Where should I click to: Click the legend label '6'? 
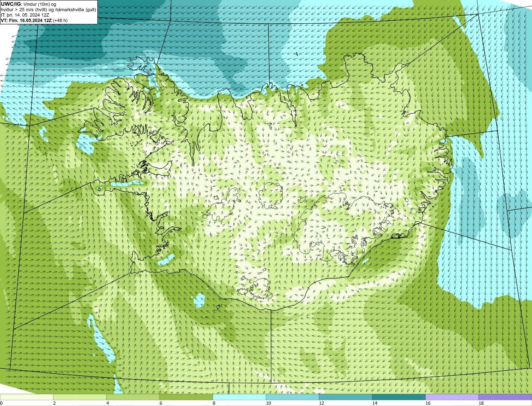click(x=161, y=403)
